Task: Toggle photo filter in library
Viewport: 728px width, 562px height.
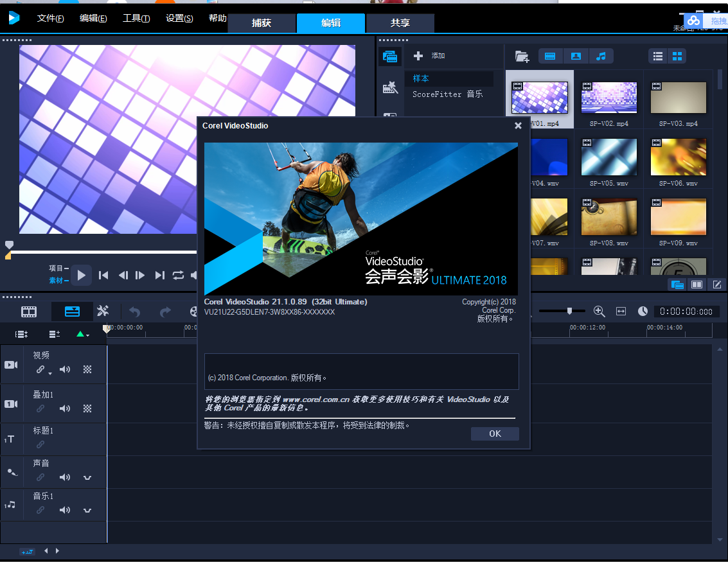Action: point(576,56)
